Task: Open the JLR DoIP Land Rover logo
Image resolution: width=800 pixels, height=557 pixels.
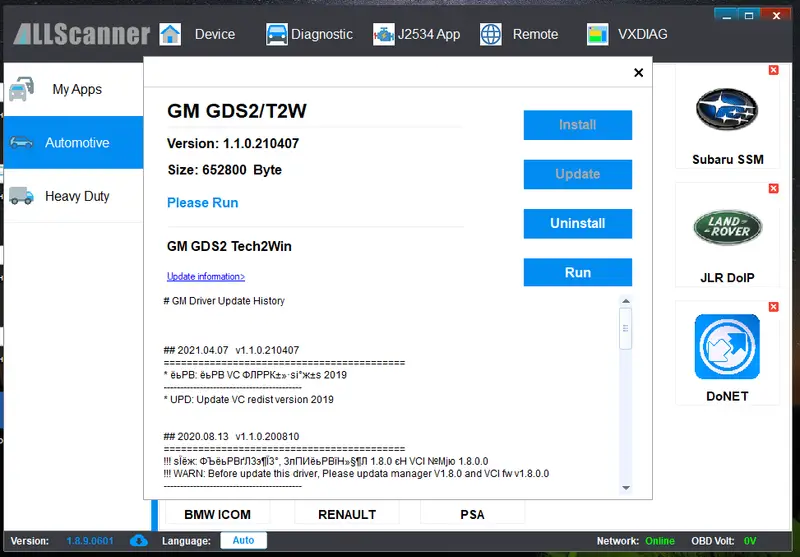Action: (727, 227)
